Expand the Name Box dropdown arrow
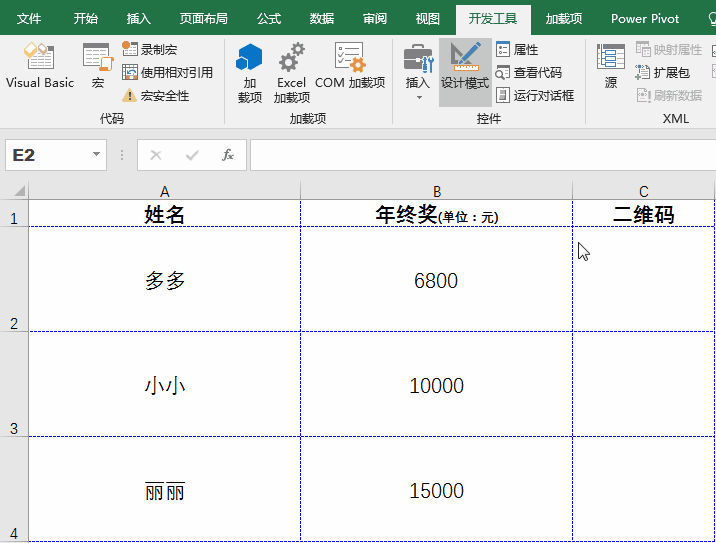The width and height of the screenshot is (716, 543). pyautogui.click(x=96, y=154)
